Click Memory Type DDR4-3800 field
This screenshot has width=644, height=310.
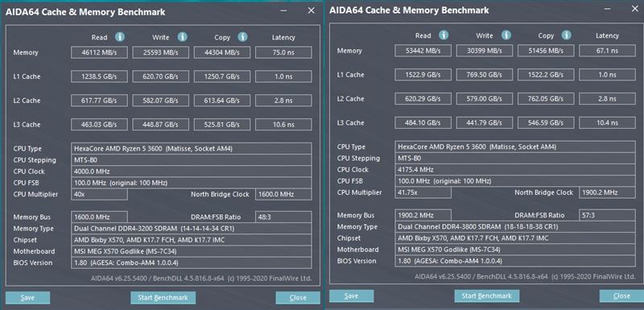tap(515, 226)
